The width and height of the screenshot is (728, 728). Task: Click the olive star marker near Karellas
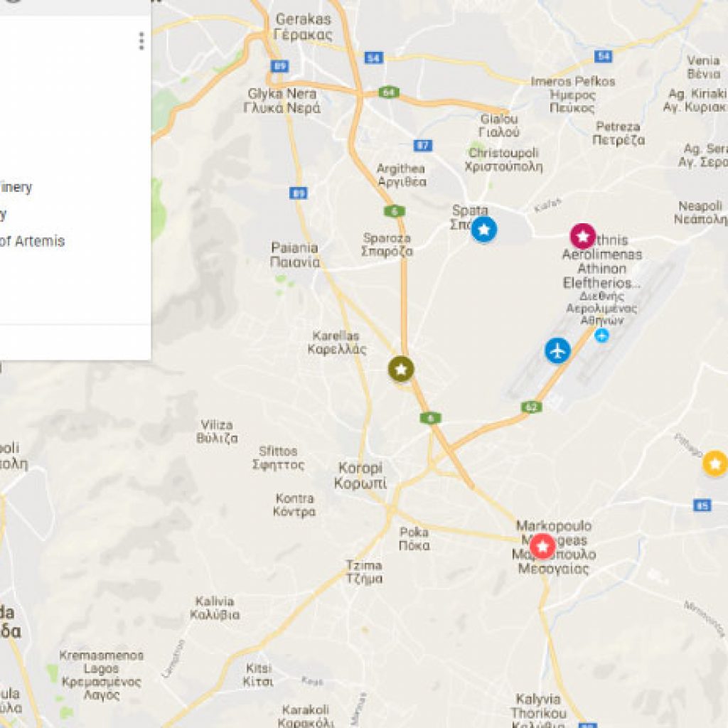[401, 369]
